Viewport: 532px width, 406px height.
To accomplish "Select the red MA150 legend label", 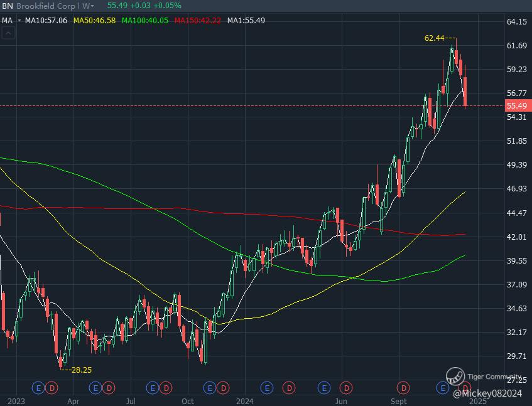I will (197, 20).
